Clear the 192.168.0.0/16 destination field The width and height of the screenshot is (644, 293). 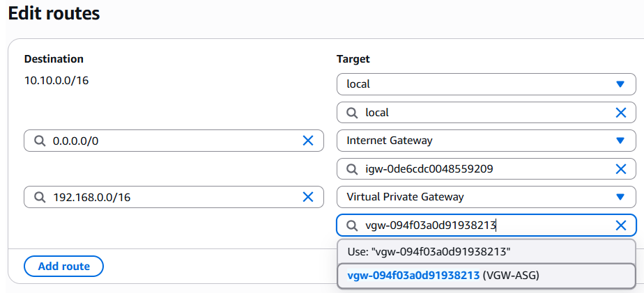(307, 197)
